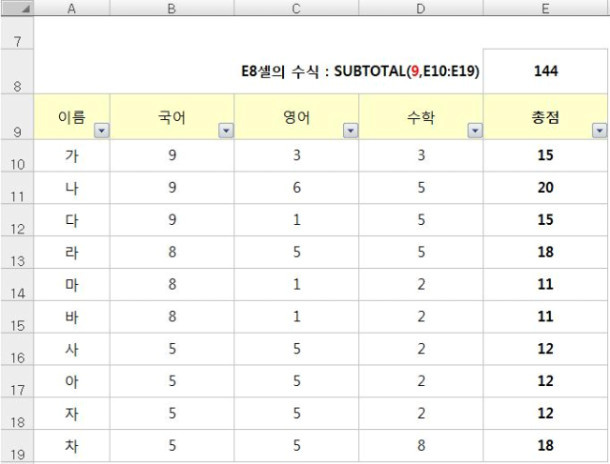Select name cell 바
This screenshot has height=464, width=610.
(72, 317)
